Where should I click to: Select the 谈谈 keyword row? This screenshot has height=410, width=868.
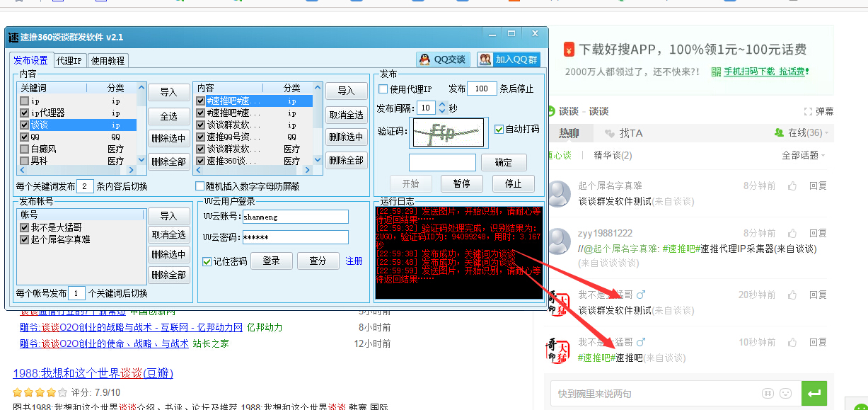(77, 125)
